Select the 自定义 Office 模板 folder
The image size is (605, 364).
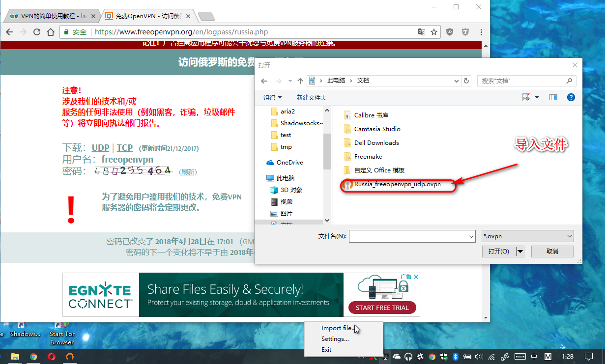(x=374, y=170)
